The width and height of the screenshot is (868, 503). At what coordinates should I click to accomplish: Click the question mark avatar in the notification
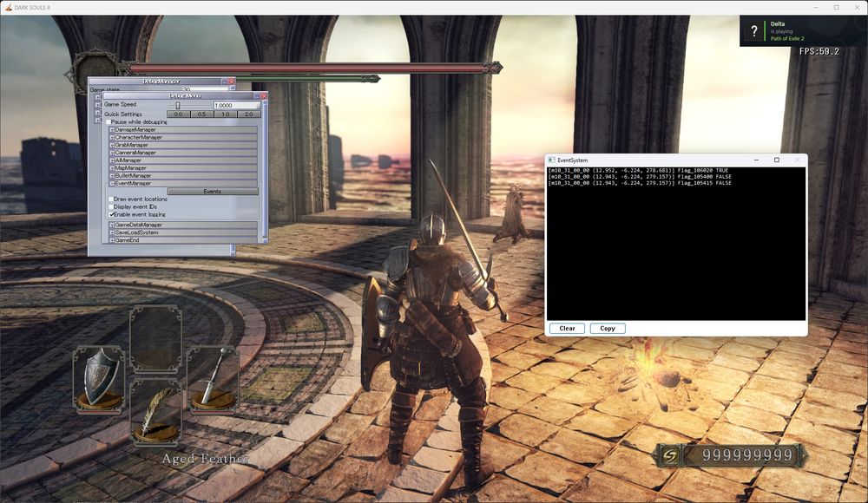754,31
